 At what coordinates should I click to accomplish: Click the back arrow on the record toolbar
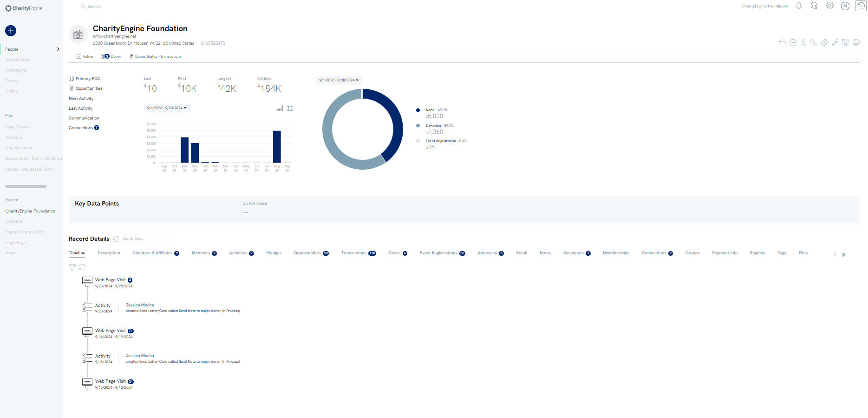click(x=782, y=42)
